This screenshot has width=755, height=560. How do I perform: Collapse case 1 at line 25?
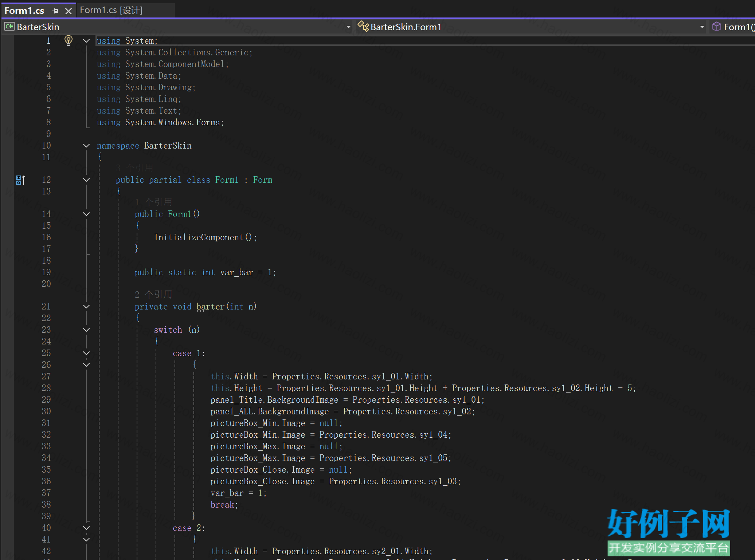click(x=86, y=353)
